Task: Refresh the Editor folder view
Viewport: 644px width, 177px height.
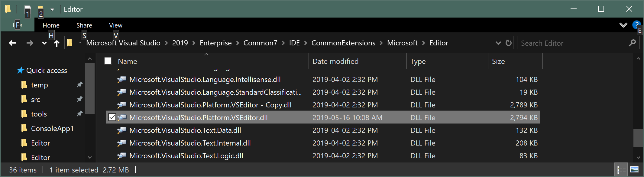Action: [x=509, y=43]
